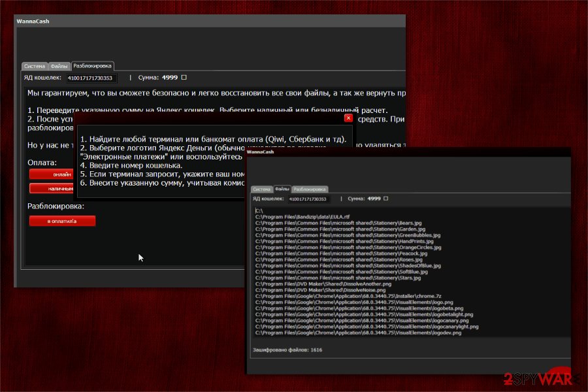Click popup step '4. Введите номер кошелька.'
This screenshot has width=588, height=392.
pyautogui.click(x=131, y=165)
